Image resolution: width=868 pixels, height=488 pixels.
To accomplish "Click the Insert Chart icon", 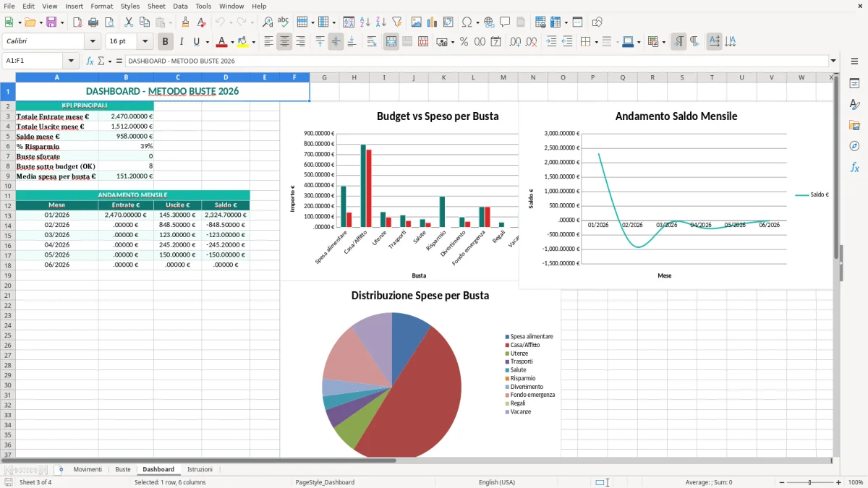I will [433, 22].
